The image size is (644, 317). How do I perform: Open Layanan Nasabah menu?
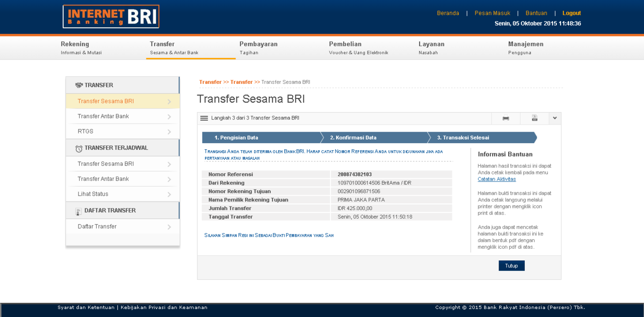click(432, 48)
